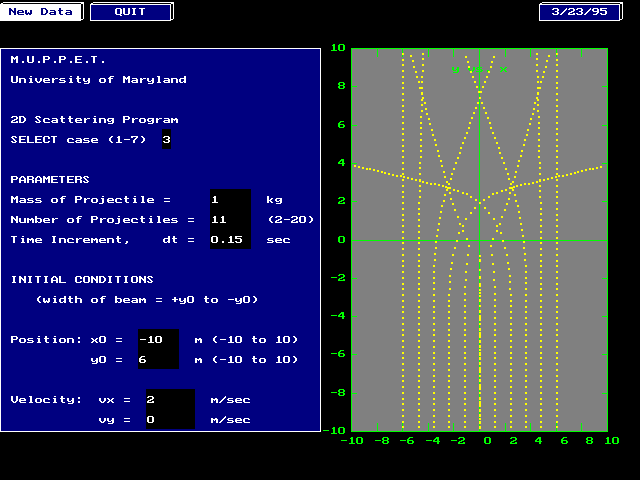This screenshot has width=640, height=480.
Task: Edit the Number of Projectiles field
Action: (230, 219)
